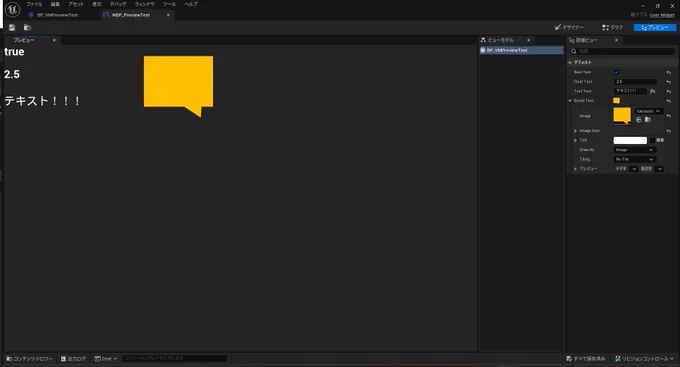Open the ウィンドウ menu
Viewport: 680px width, 367px height.
coord(144,4)
